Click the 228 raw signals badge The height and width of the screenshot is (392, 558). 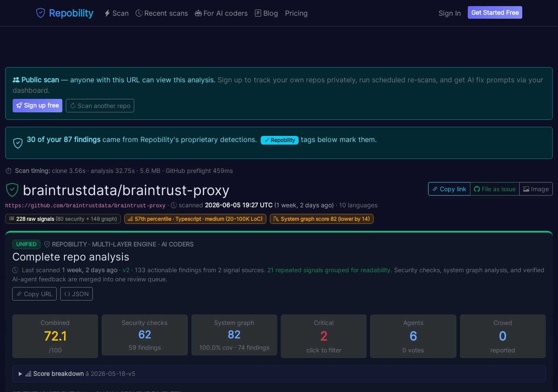pyautogui.click(x=63, y=219)
